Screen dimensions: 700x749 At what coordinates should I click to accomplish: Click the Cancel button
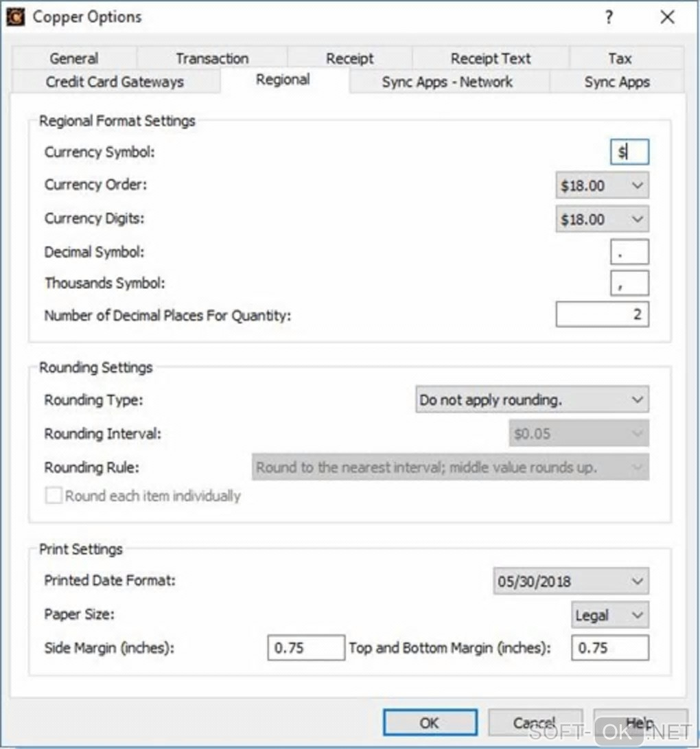pyautogui.click(x=535, y=723)
